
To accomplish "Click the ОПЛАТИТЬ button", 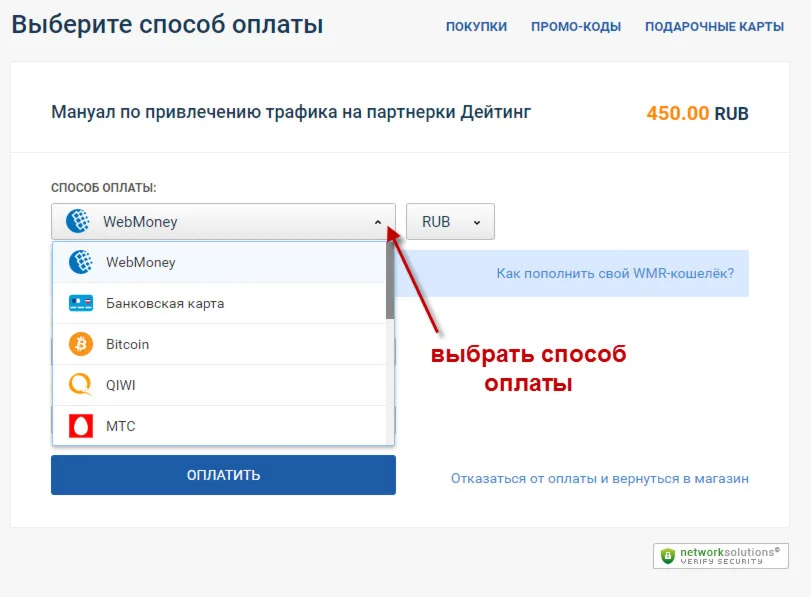I will pos(223,475).
